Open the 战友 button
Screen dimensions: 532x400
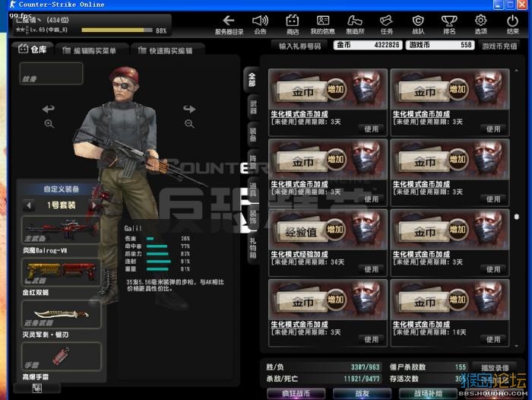click(362, 394)
